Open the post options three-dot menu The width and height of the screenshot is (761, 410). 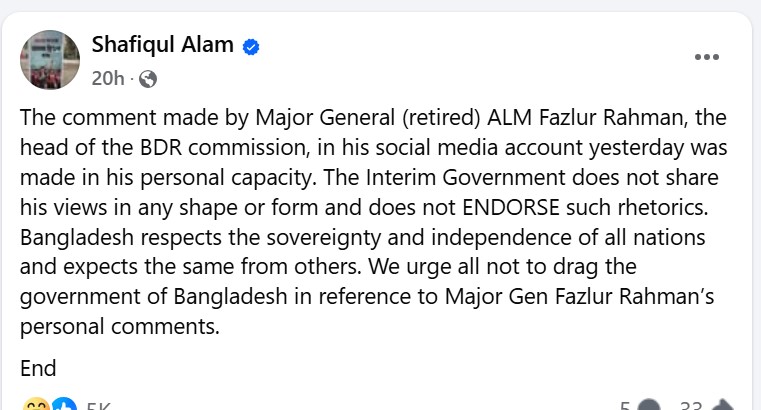point(706,57)
